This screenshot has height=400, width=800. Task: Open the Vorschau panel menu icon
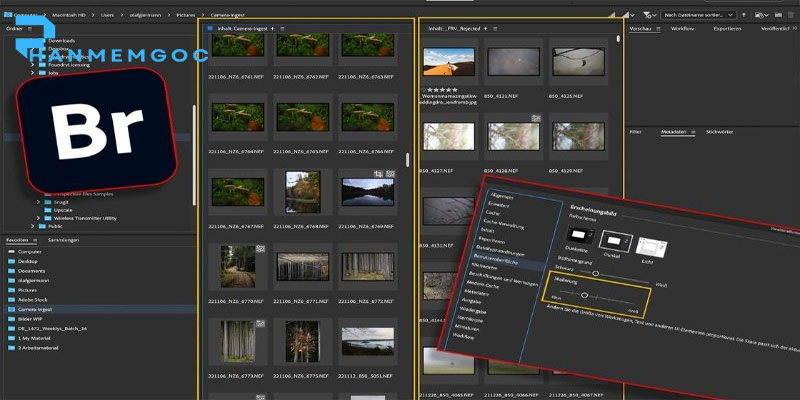(658, 29)
